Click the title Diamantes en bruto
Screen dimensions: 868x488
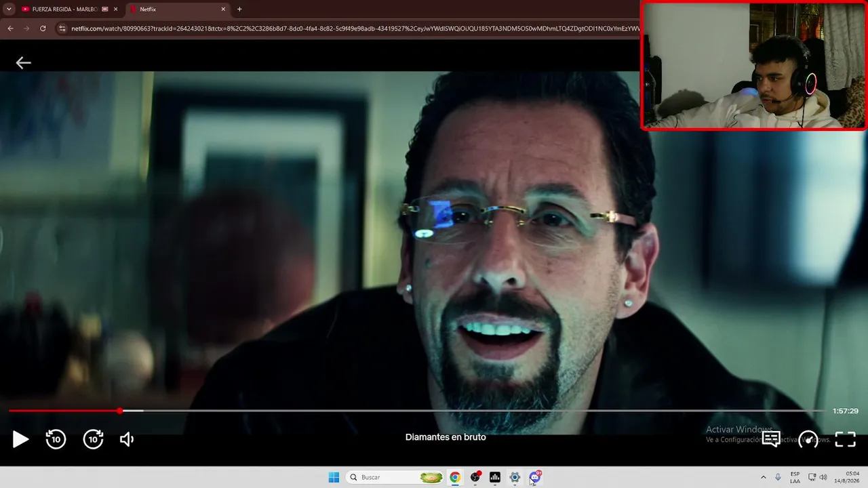point(446,437)
